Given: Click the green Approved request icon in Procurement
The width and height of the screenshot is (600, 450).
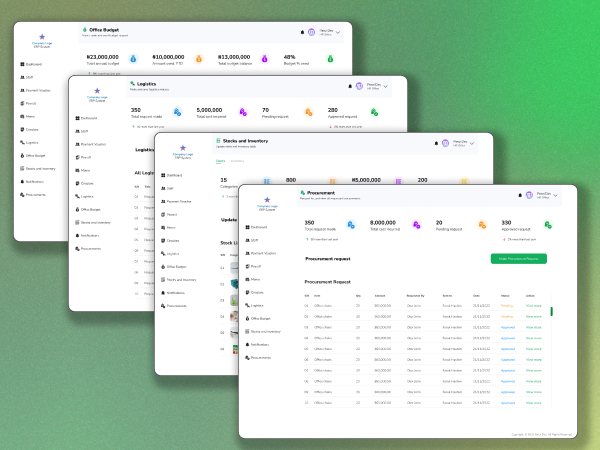Looking at the screenshot, I should point(548,225).
